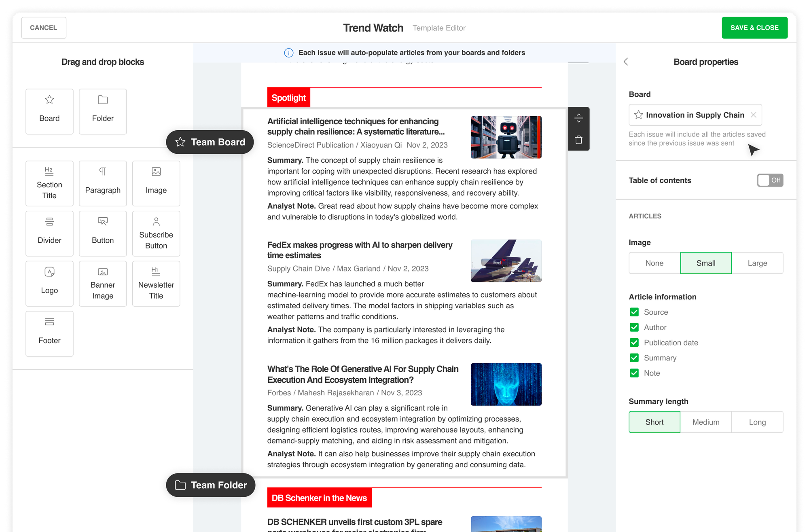Image resolution: width=809 pixels, height=532 pixels.
Task: Delete the Spotlight block with trash icon
Action: pos(578,140)
